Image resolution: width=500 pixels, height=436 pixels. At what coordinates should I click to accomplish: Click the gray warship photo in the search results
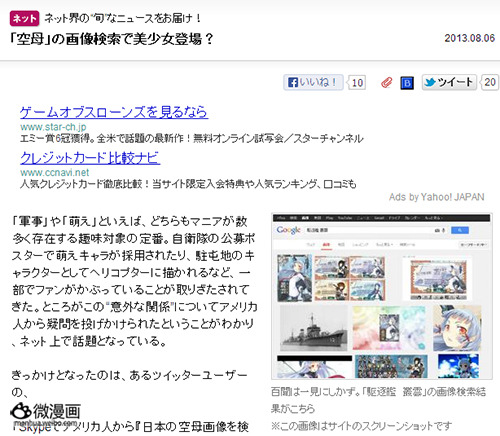click(313, 328)
